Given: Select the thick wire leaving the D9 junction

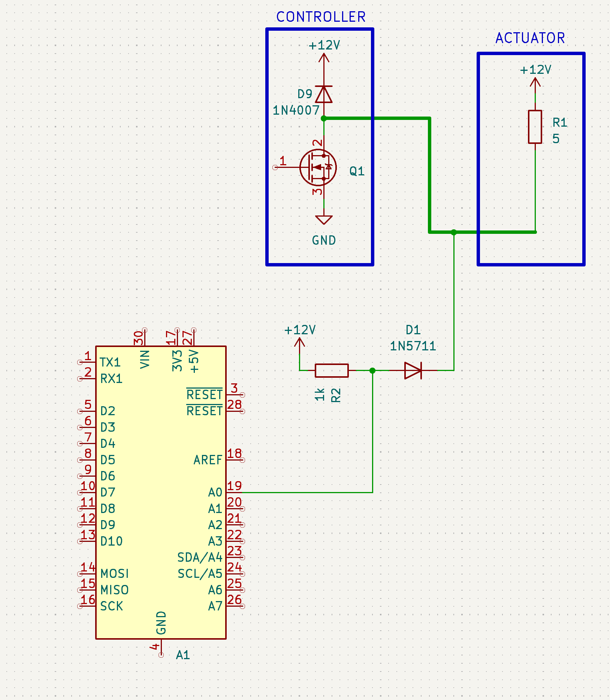Looking at the screenshot, I should click(x=377, y=118).
